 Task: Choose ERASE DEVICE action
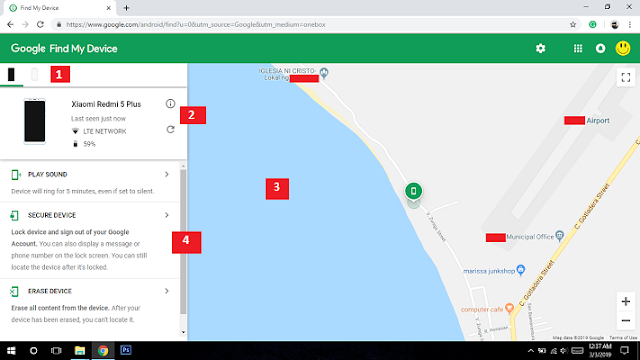pyautogui.click(x=49, y=291)
